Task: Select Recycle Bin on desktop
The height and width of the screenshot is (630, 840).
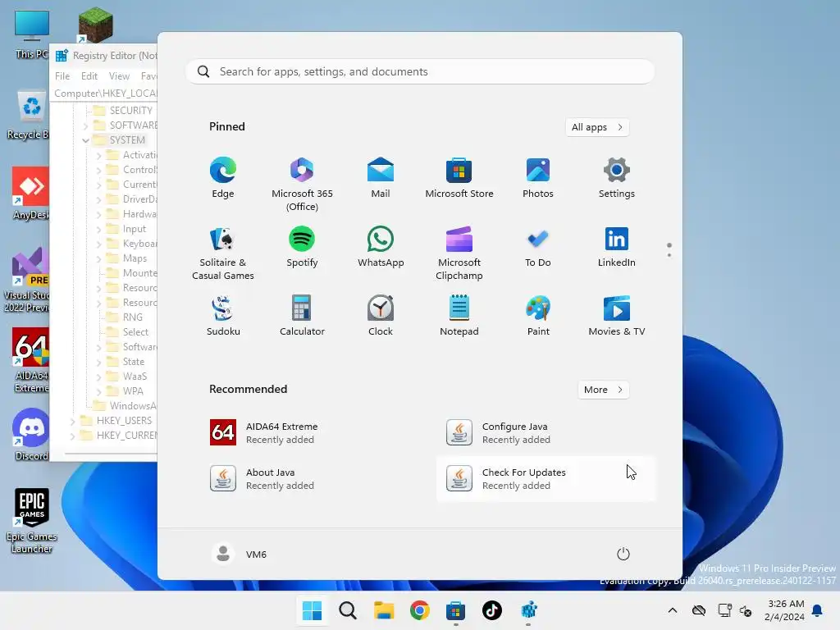Action: (30, 115)
